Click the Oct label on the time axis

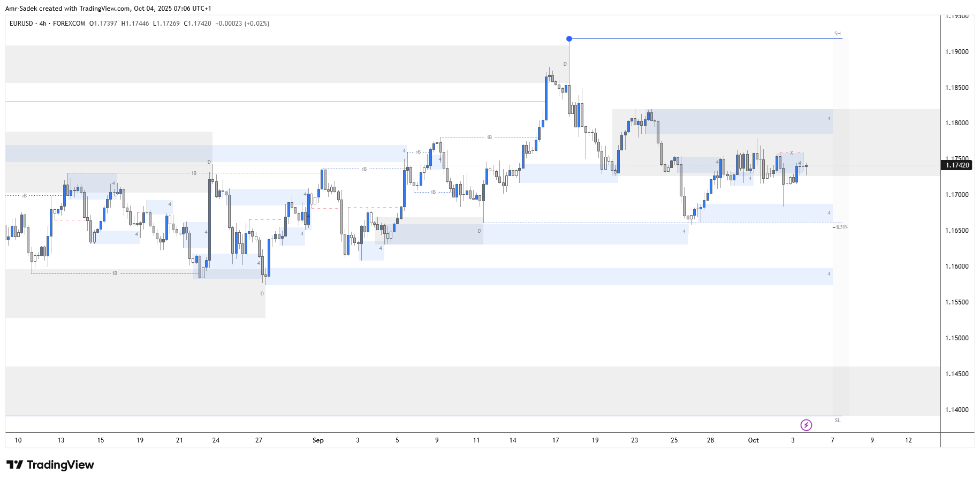click(753, 440)
